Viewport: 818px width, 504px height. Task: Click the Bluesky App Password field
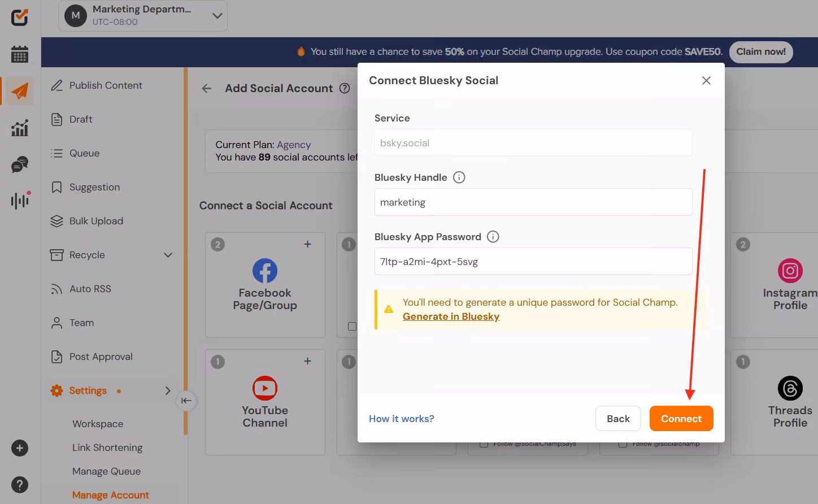(533, 262)
